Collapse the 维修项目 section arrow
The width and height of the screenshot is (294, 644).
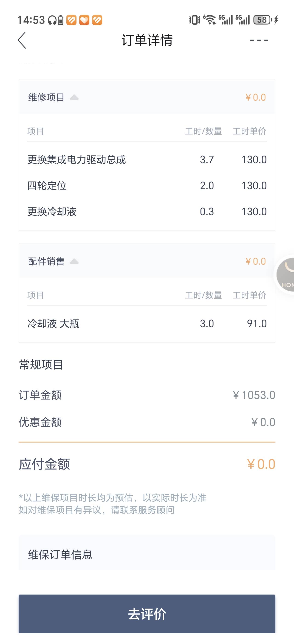pyautogui.click(x=74, y=97)
